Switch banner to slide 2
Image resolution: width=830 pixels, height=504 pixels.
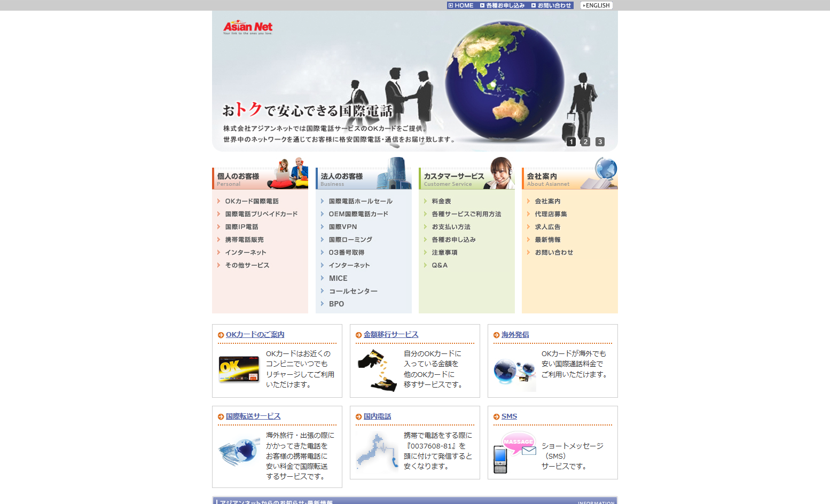coord(585,142)
